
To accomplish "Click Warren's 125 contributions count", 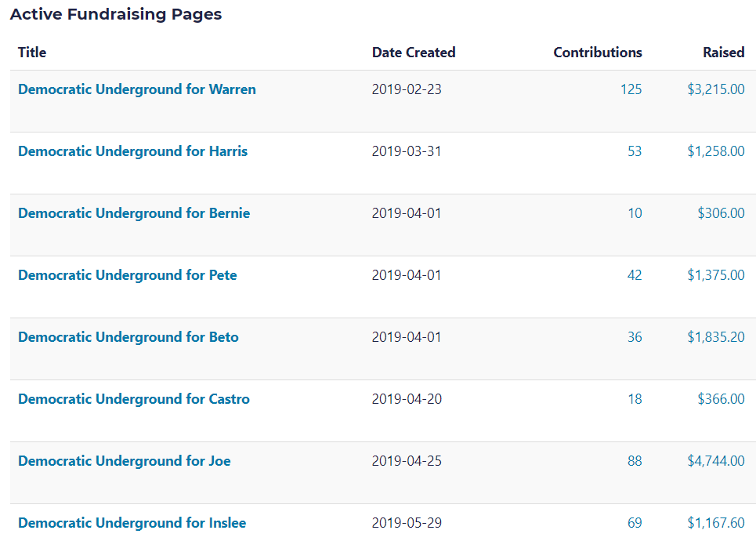I will click(631, 89).
